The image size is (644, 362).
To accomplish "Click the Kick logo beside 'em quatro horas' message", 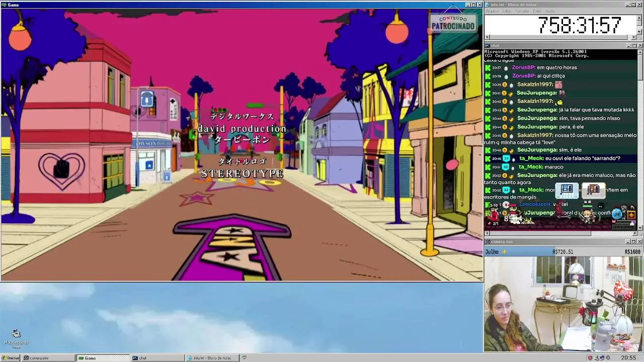I will point(488,68).
